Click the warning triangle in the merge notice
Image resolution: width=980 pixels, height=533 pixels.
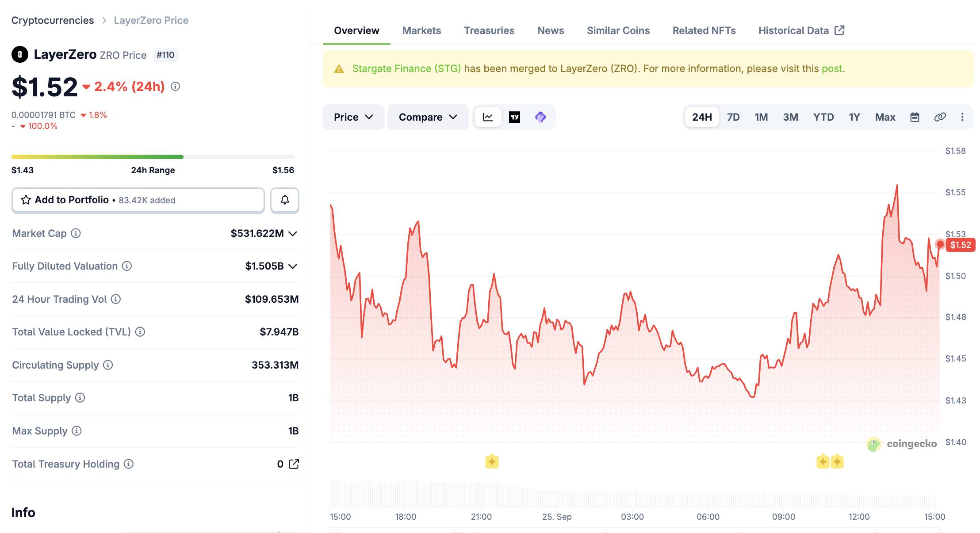point(339,69)
